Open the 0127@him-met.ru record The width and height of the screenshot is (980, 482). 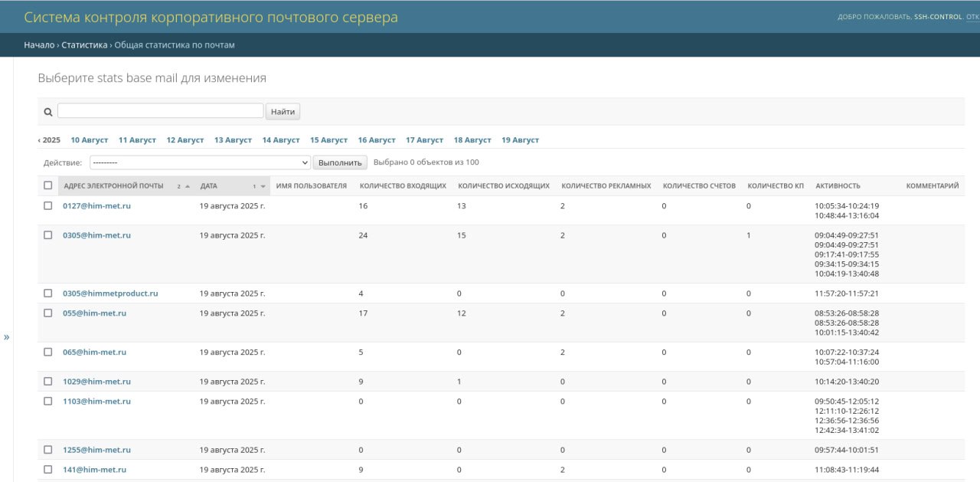click(96, 206)
